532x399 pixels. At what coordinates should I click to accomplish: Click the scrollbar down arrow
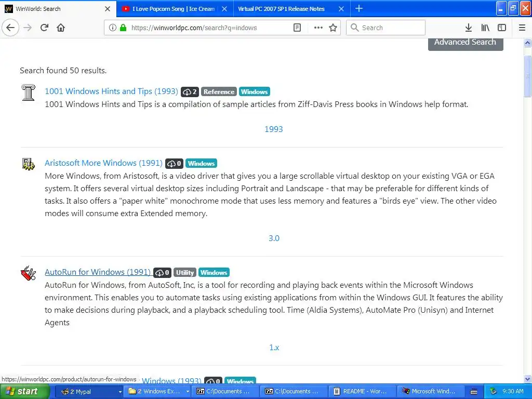point(527,379)
